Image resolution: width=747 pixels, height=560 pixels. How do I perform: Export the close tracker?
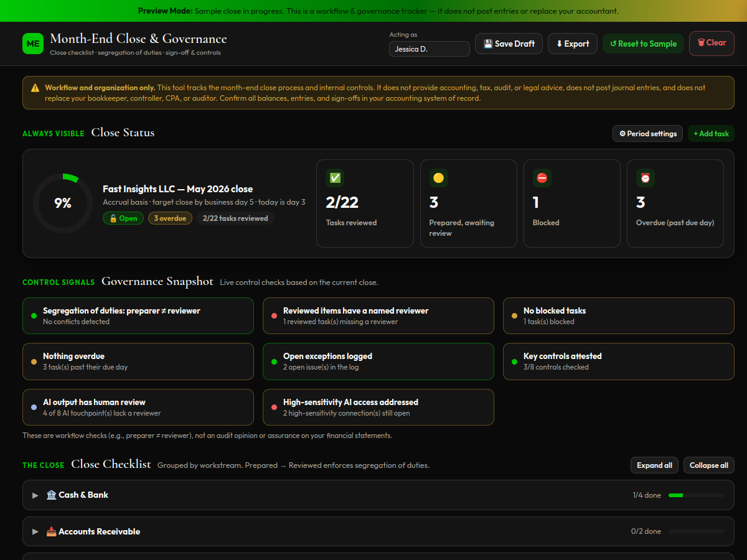pyautogui.click(x=573, y=44)
